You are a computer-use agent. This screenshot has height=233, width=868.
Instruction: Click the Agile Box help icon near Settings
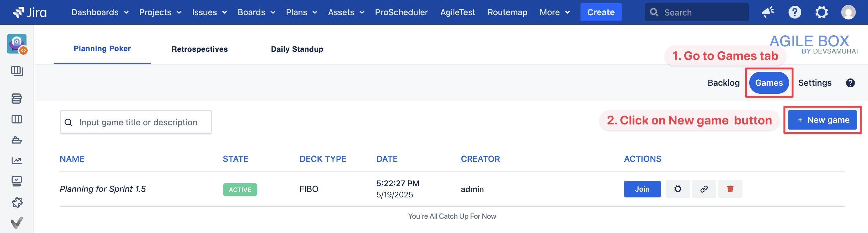click(x=850, y=83)
